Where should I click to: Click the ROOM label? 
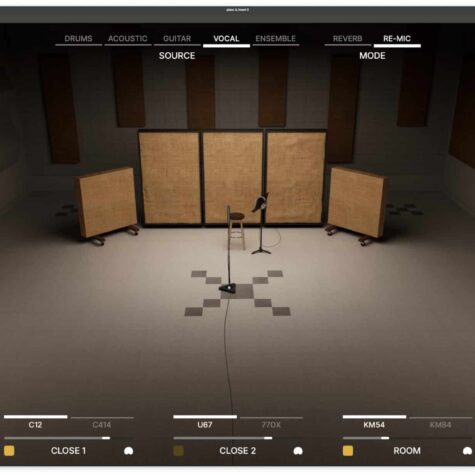tap(407, 451)
